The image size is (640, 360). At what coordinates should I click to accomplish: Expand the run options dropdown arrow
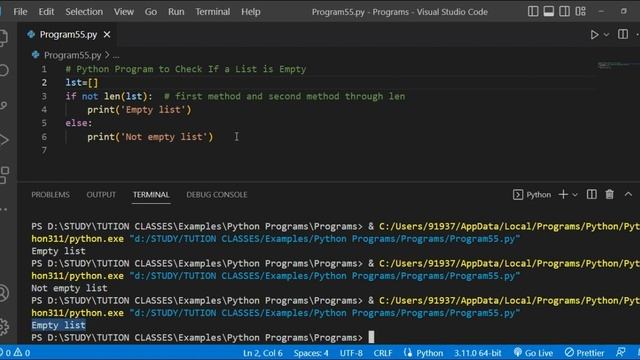(607, 35)
